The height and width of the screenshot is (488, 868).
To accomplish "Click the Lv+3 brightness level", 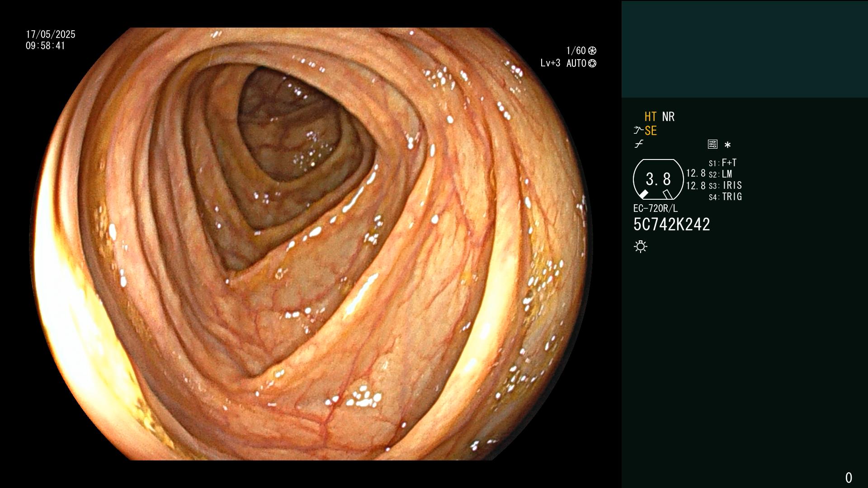I will [x=550, y=63].
